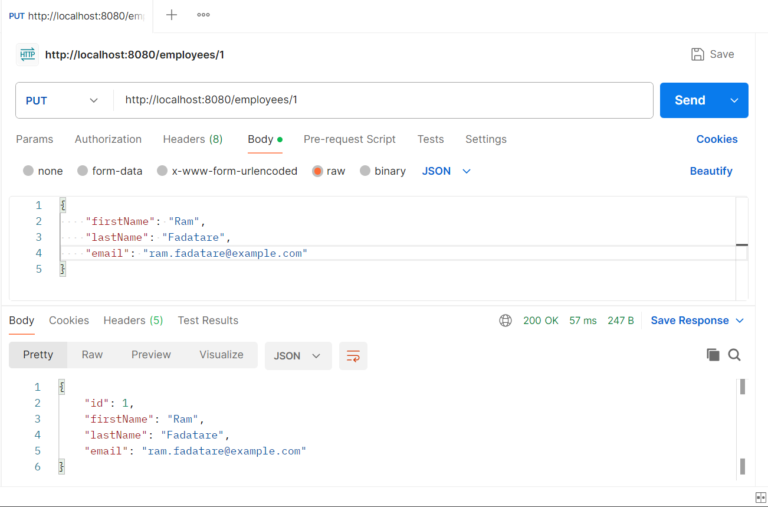
Task: Open the Cookies link
Action: (x=717, y=139)
